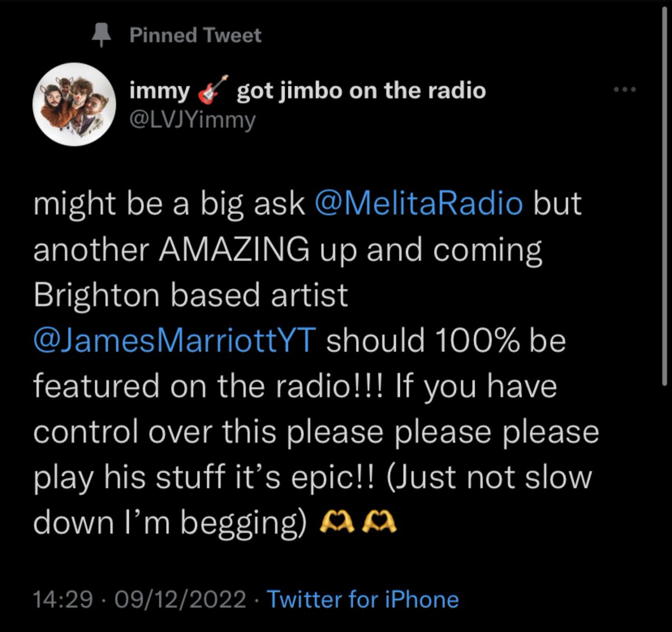Click the pin icon beside Pinned Tweet
The image size is (672, 632).
pyautogui.click(x=102, y=36)
